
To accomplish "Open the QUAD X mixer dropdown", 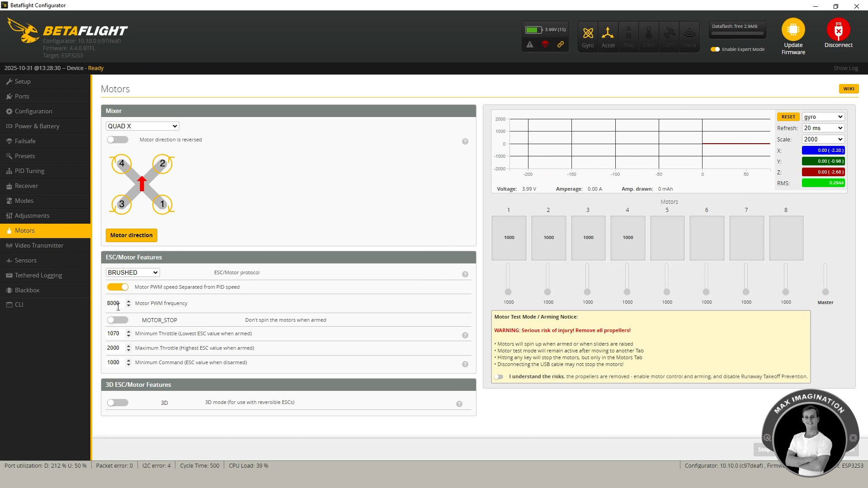I will [142, 126].
